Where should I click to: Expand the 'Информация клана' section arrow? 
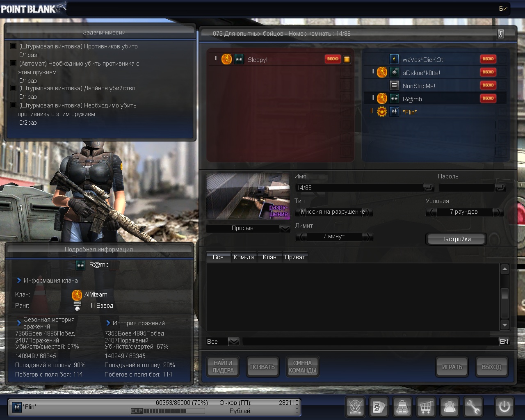(x=19, y=281)
